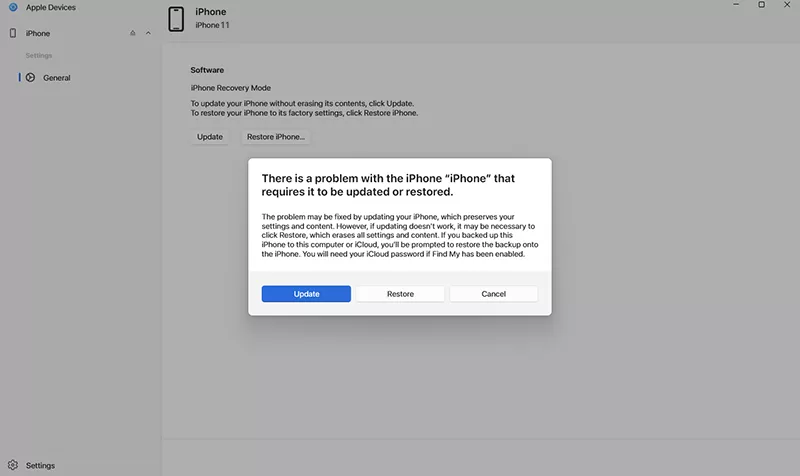Collapse the iPhone sidebar section chevron
This screenshot has height=476, width=800.
tap(148, 33)
